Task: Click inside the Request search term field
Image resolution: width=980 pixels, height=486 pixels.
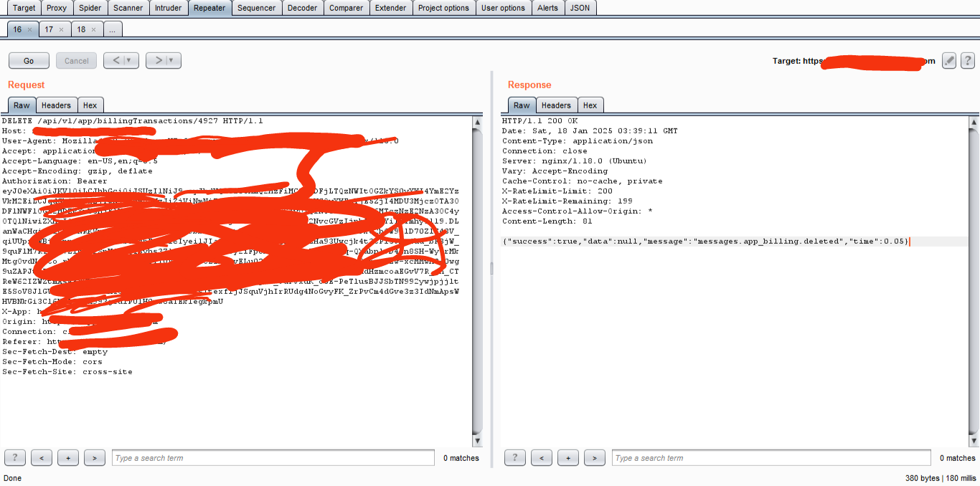Action: coord(273,457)
